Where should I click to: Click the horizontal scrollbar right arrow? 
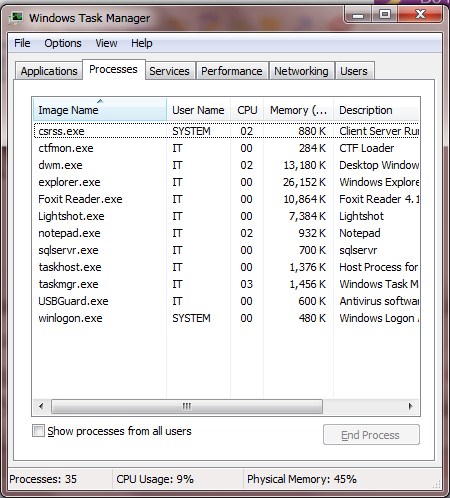[x=410, y=406]
